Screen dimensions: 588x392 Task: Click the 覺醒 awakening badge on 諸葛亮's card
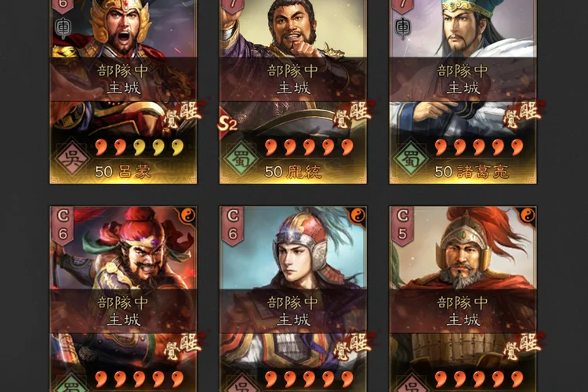(x=522, y=114)
